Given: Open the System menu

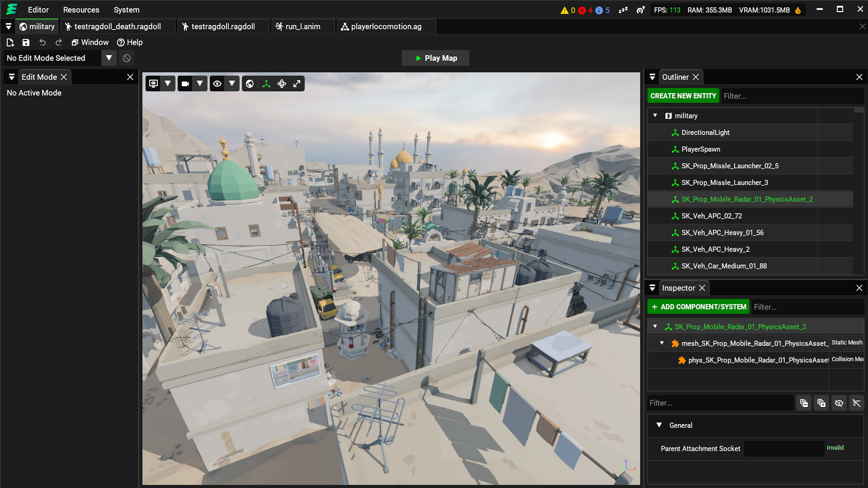Looking at the screenshot, I should (x=127, y=10).
